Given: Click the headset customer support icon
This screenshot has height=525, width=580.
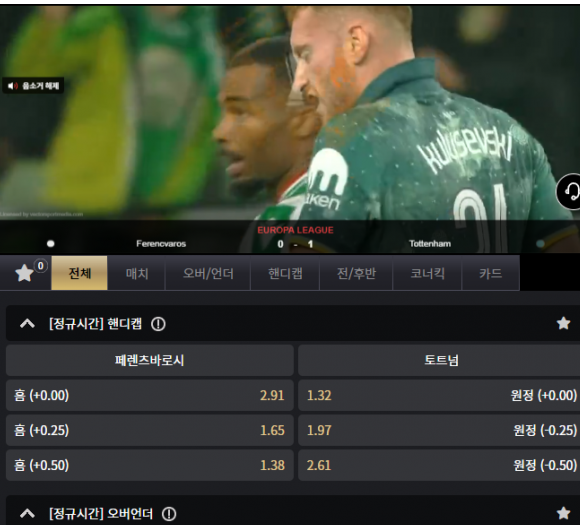Looking at the screenshot, I should click(570, 192).
